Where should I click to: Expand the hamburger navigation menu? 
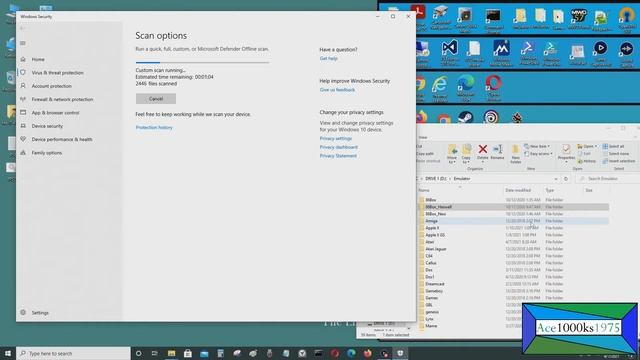click(x=23, y=43)
